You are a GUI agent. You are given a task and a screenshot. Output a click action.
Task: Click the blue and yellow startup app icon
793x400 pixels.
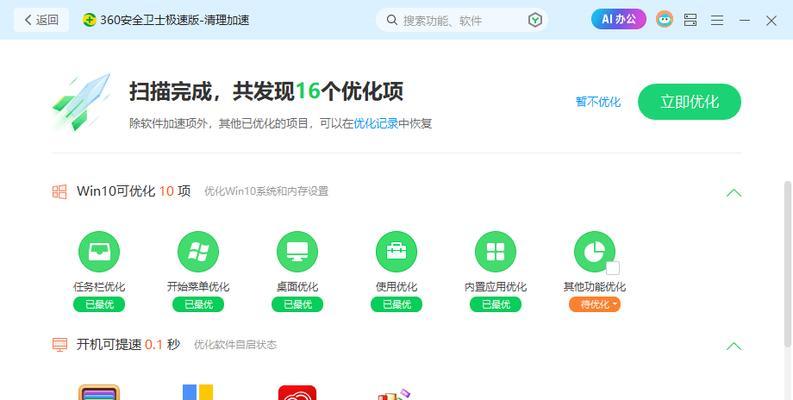pyautogui.click(x=198, y=392)
